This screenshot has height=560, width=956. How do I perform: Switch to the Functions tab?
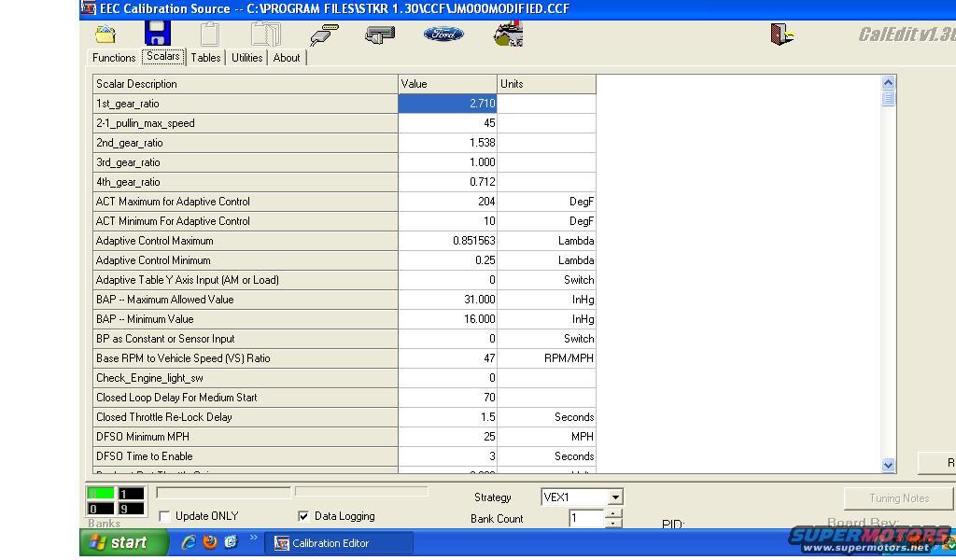pyautogui.click(x=114, y=58)
